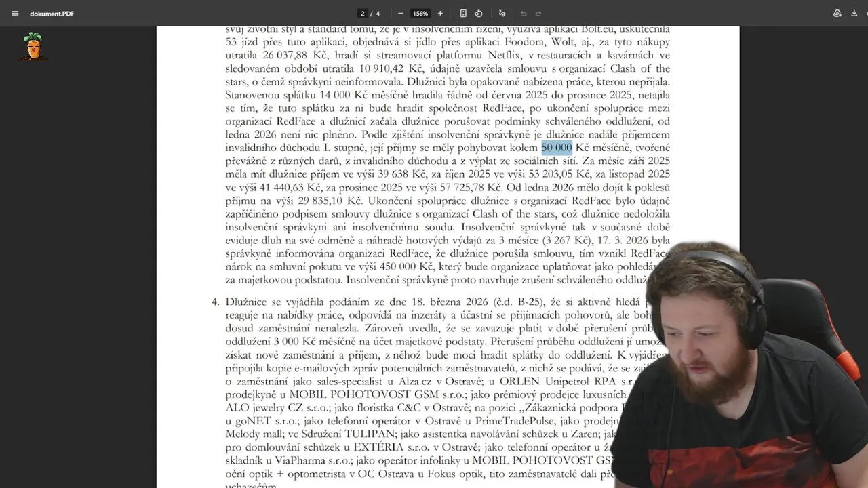Select the draw annotation tool
This screenshot has height=488, width=868.
[x=502, y=14]
